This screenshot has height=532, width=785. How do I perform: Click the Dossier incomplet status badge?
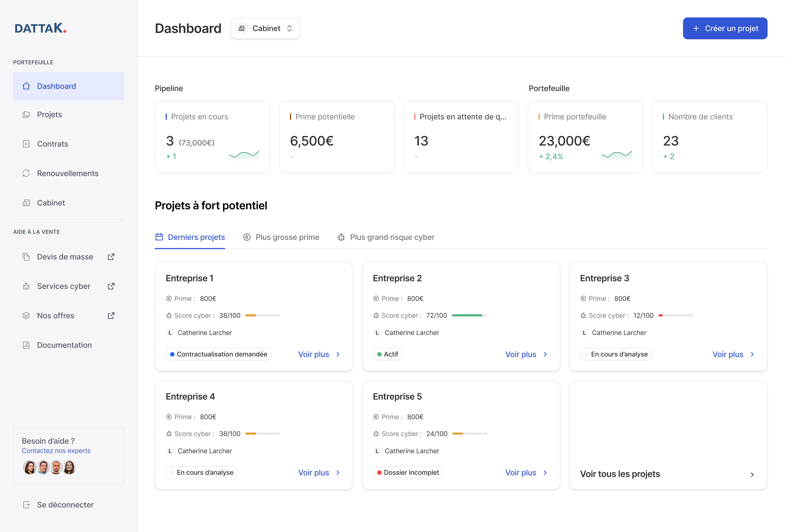[408, 473]
